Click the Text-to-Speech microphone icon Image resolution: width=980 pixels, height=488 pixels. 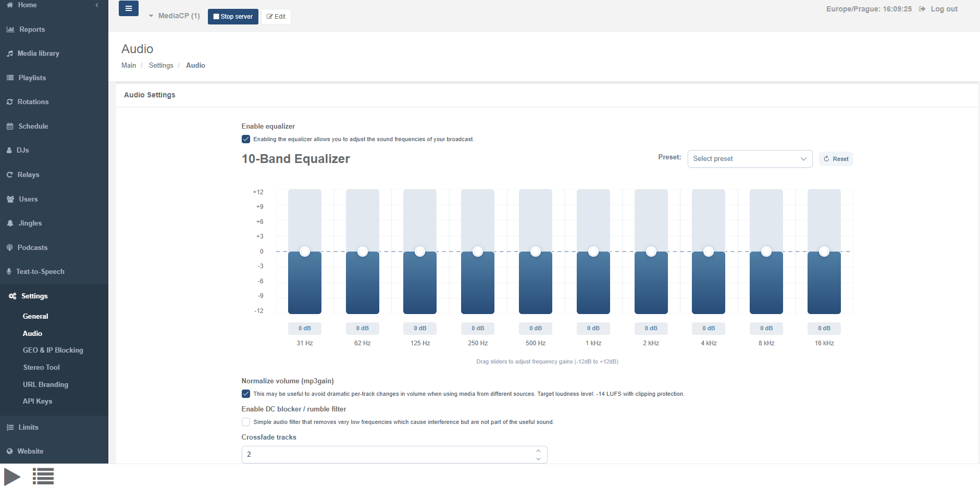pos(9,272)
